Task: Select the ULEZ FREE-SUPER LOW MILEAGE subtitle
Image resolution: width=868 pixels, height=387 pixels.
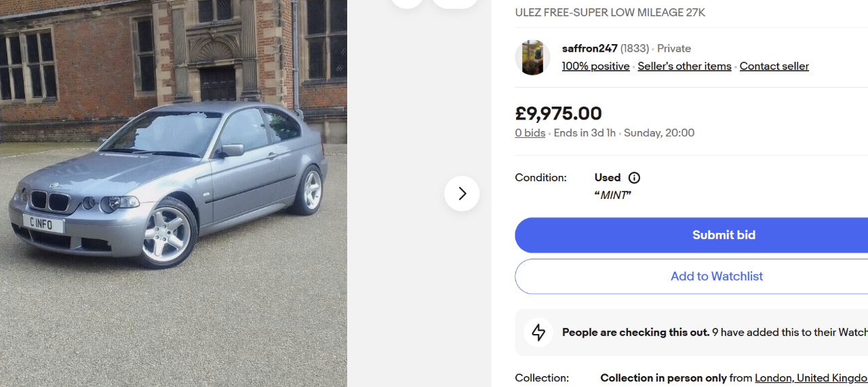Action: pos(610,13)
